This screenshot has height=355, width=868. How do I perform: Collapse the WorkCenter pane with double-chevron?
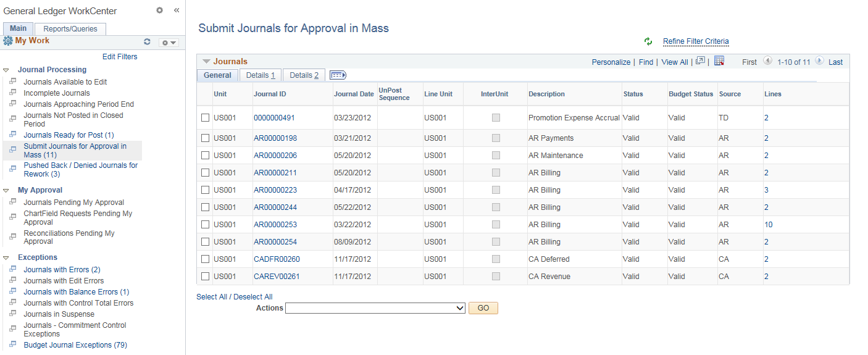click(177, 10)
